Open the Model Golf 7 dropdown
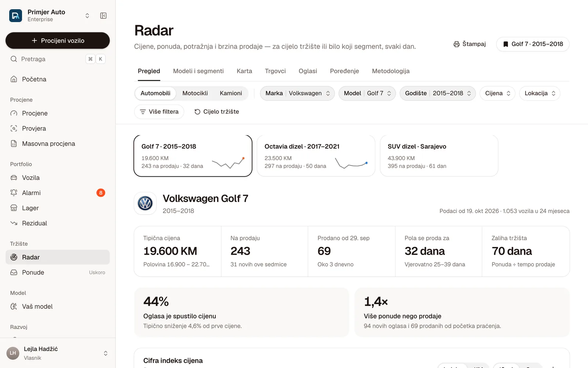 click(367, 93)
